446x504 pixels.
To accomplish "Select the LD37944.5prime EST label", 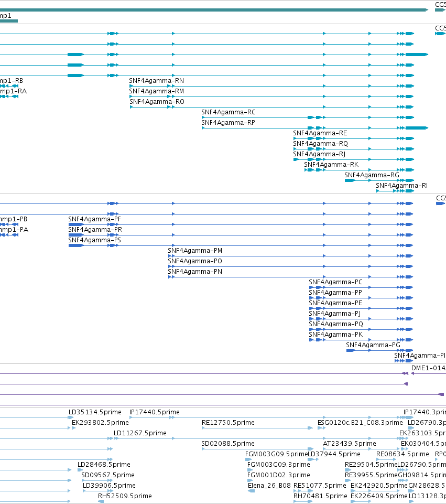I will click(x=334, y=454).
